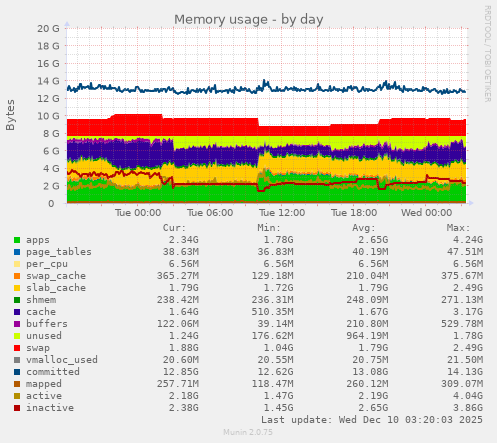This screenshot has width=497, height=443.
Task: Click the inactive legend color swatch
Action: (17, 408)
